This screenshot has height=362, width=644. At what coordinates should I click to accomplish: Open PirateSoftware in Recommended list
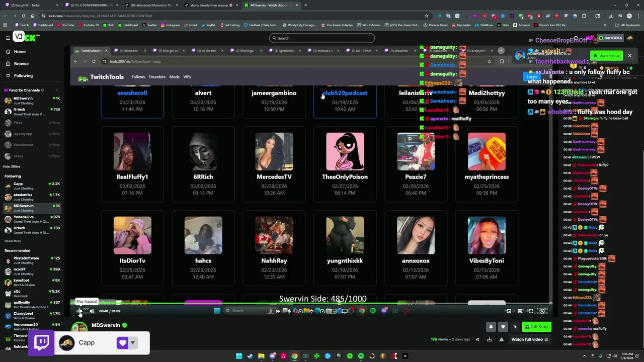[31, 260]
